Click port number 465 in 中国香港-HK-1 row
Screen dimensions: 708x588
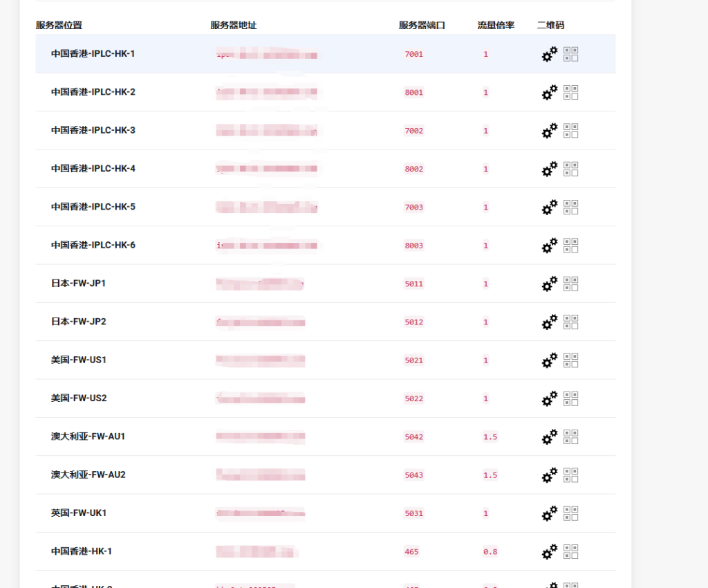411,552
